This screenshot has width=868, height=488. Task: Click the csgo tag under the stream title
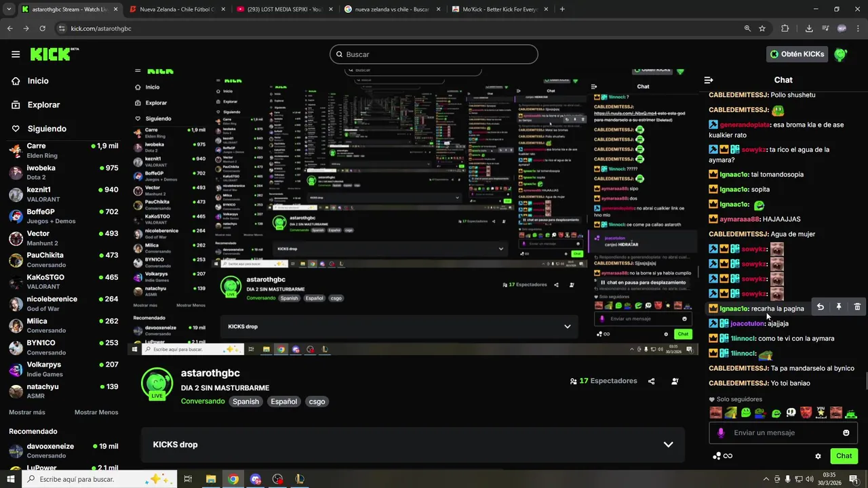click(317, 401)
